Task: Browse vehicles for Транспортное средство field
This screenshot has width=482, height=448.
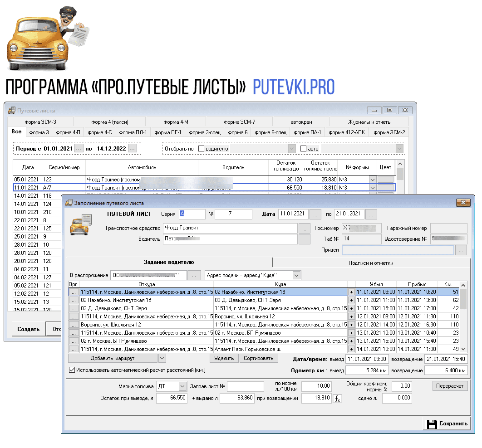Action: click(x=305, y=229)
